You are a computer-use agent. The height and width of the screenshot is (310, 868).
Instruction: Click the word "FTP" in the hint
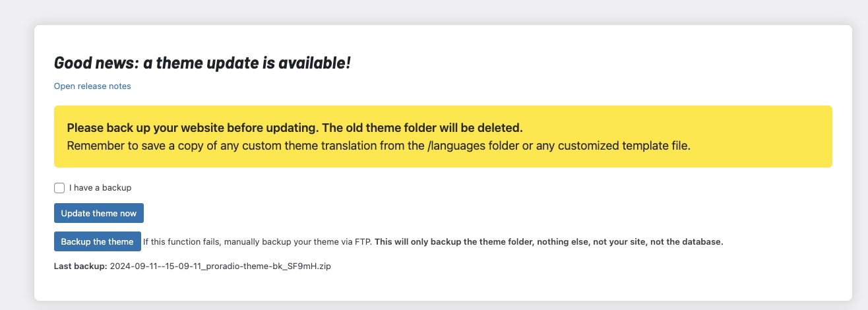click(364, 242)
